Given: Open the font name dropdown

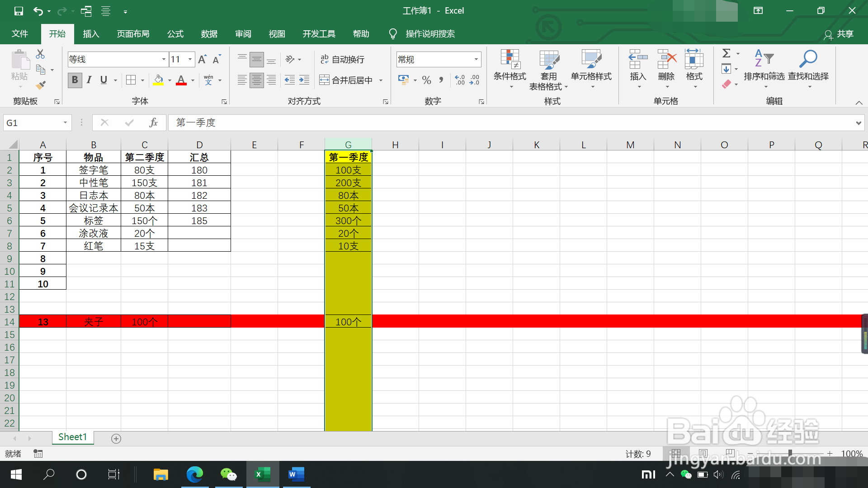Looking at the screenshot, I should point(164,59).
